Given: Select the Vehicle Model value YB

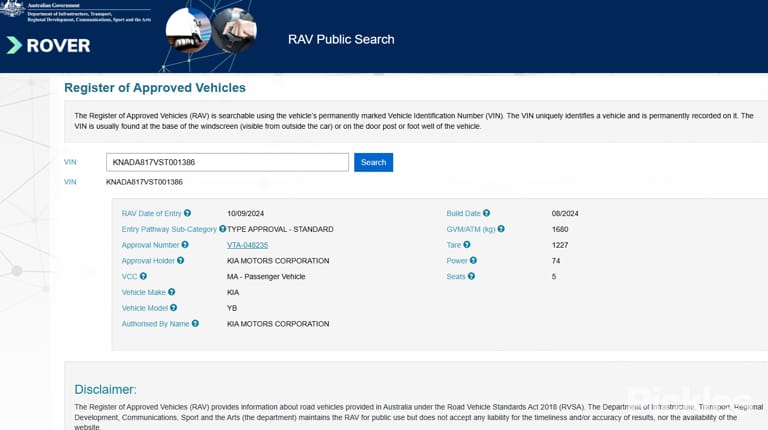Looking at the screenshot, I should [232, 308].
